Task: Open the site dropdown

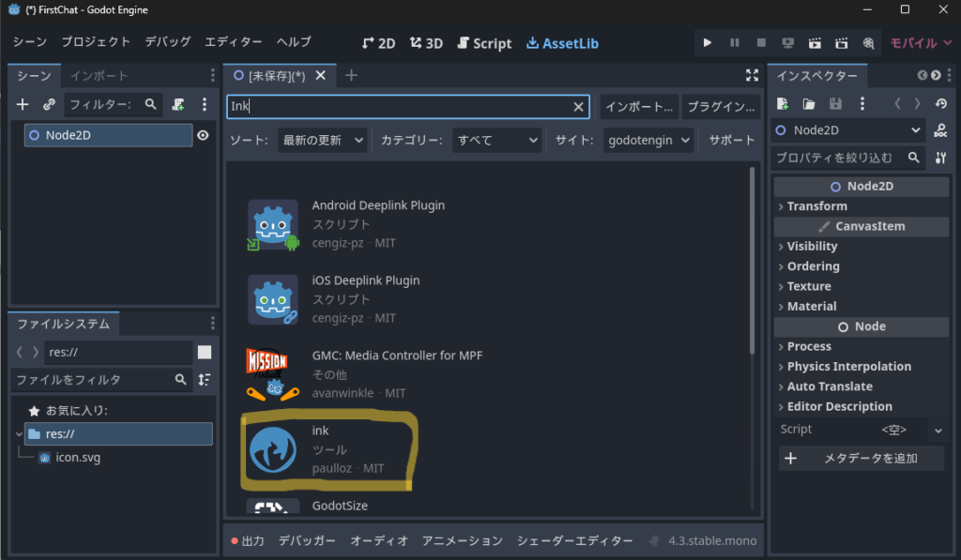Action: pos(648,141)
